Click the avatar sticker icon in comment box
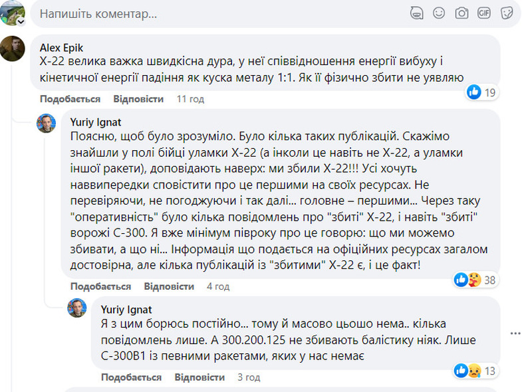 coord(416,13)
